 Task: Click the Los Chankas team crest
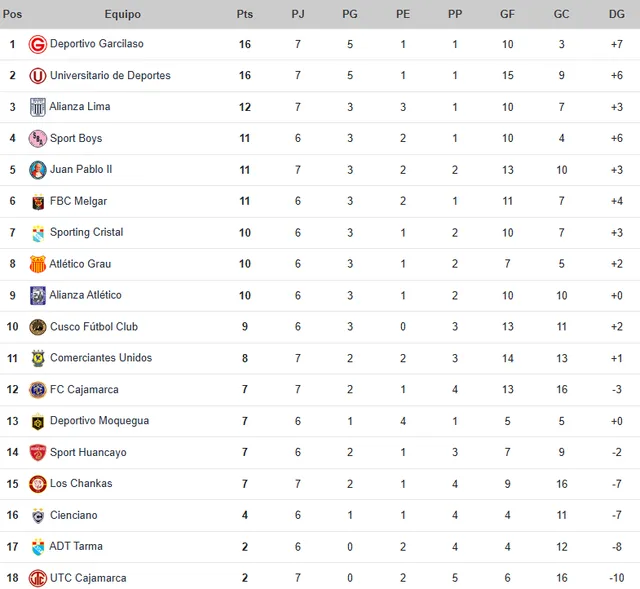[x=38, y=484]
